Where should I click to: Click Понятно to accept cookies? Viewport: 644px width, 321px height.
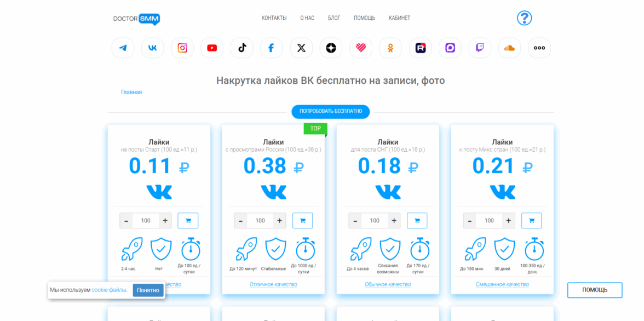click(148, 290)
